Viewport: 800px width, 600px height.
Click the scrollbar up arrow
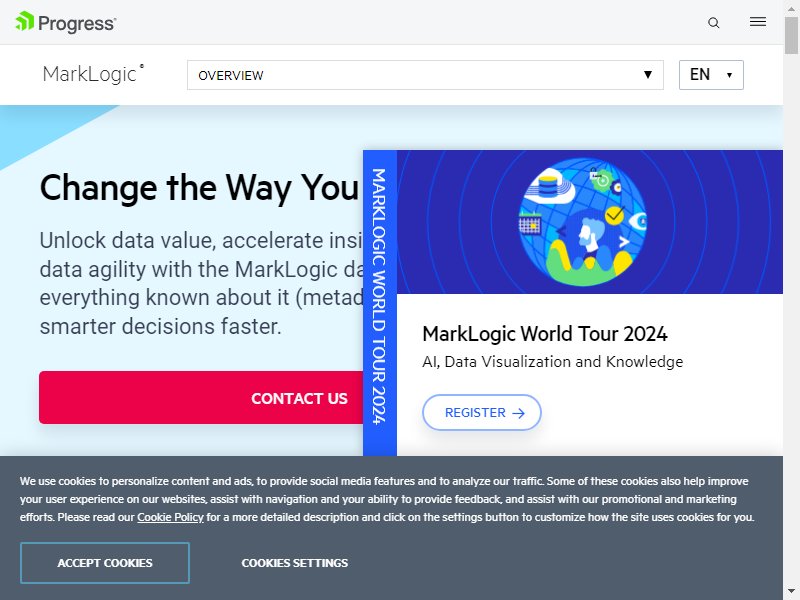(791, 8)
